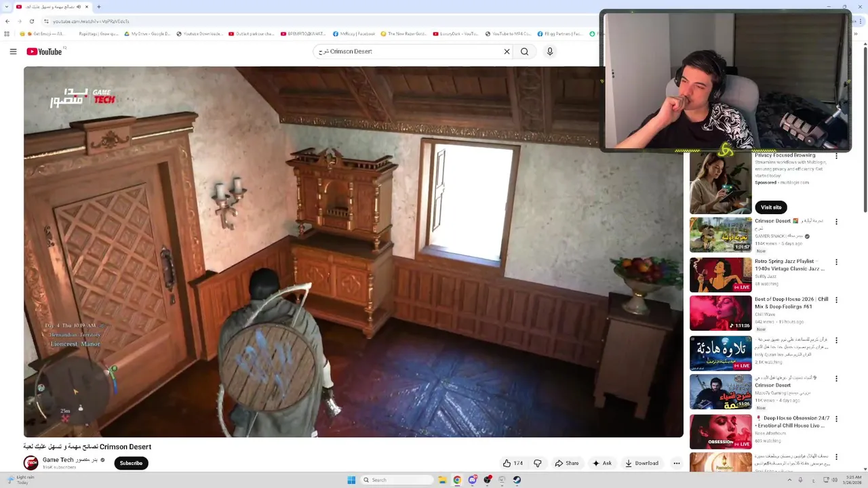Open Game Tech channel name link
868x488 pixels.
point(71,460)
